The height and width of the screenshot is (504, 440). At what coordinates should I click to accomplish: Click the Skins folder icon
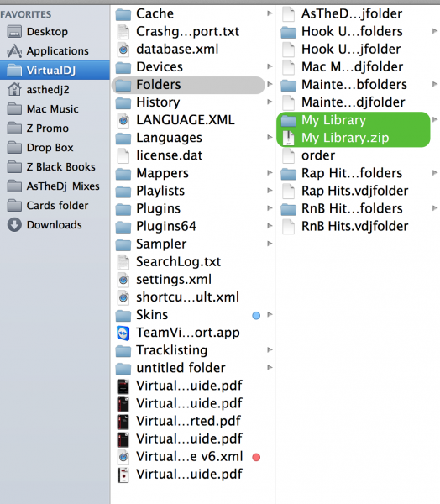[123, 315]
